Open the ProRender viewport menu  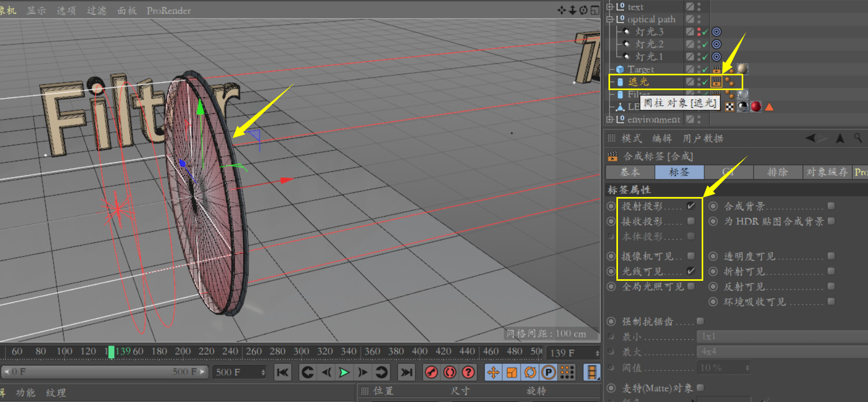(x=168, y=11)
